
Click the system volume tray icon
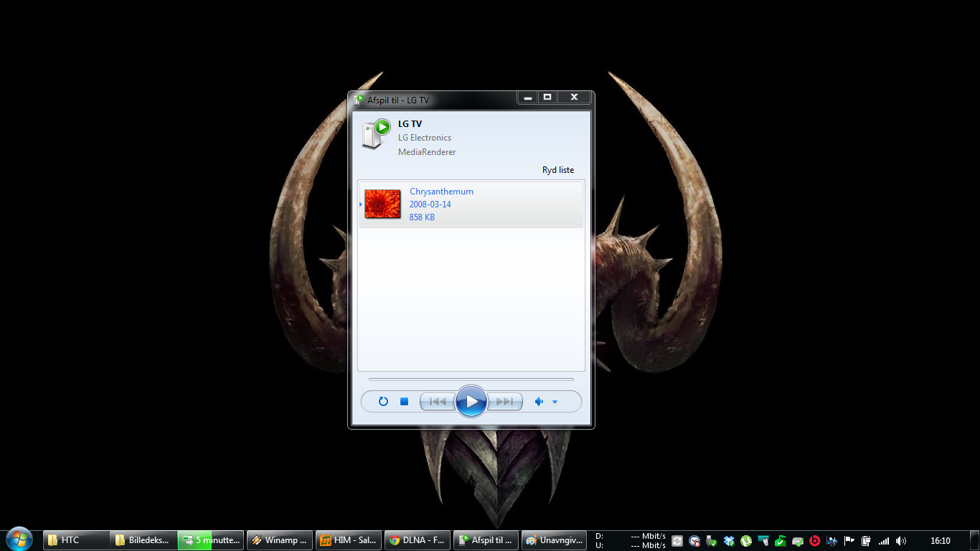click(901, 541)
